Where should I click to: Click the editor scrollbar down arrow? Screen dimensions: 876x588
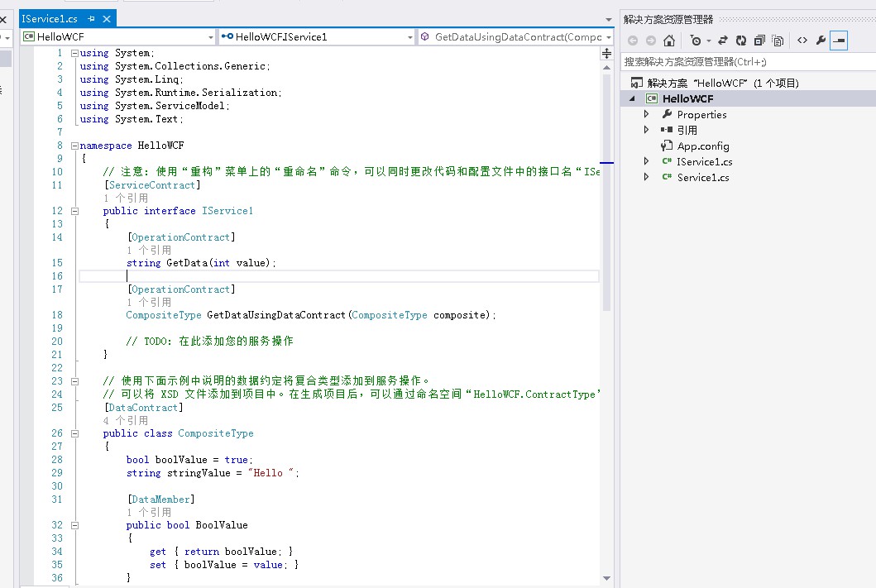pos(606,579)
